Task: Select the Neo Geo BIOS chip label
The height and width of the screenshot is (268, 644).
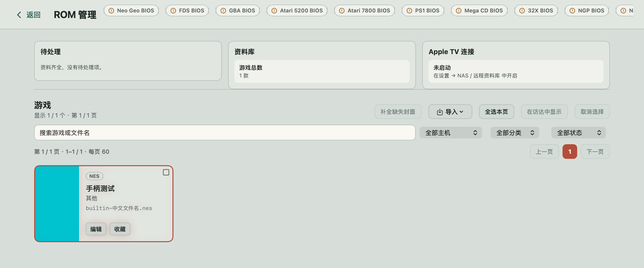Action: coord(135,11)
